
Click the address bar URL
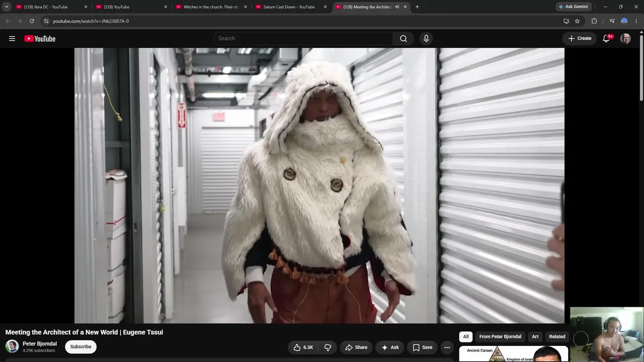click(x=91, y=21)
